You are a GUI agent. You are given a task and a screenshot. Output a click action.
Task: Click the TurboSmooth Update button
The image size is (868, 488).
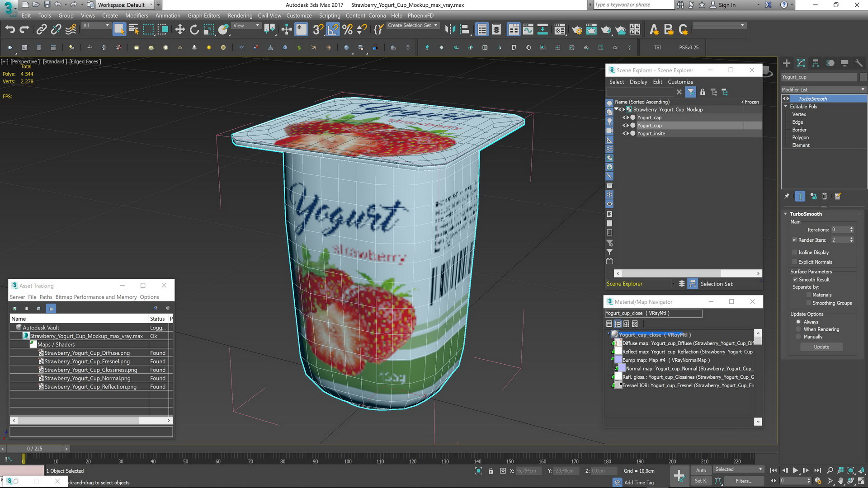pyautogui.click(x=821, y=347)
